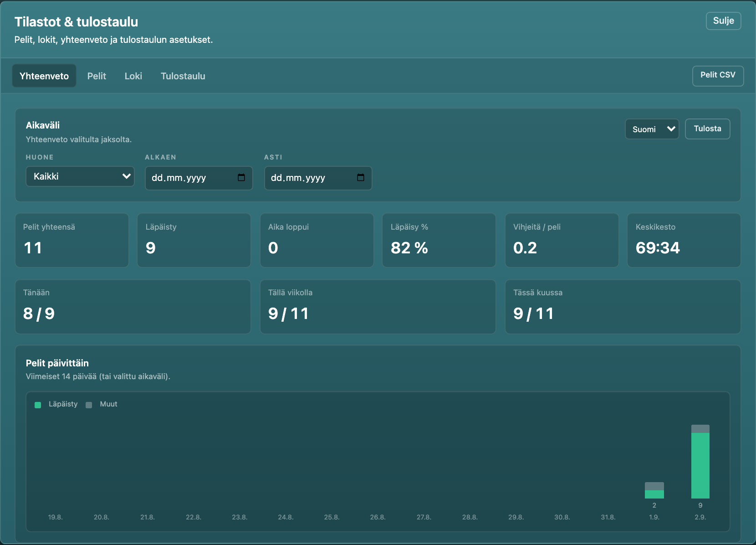Screen dimensions: 756x545
Task: Open the Pelit tab
Action: tap(97, 76)
